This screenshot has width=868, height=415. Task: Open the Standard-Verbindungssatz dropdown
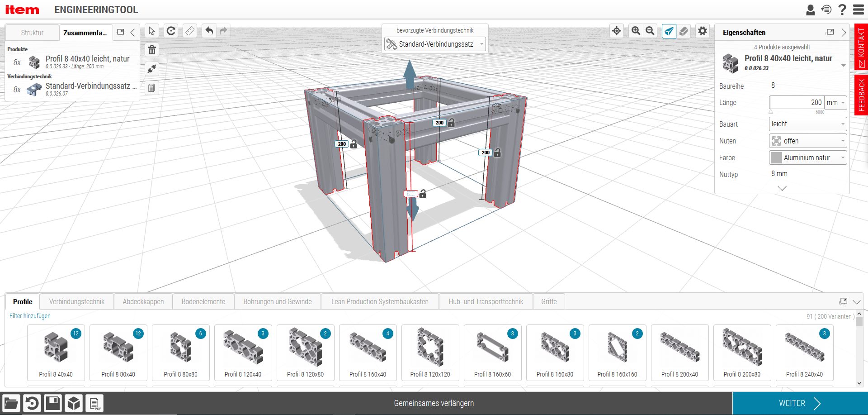tap(435, 44)
